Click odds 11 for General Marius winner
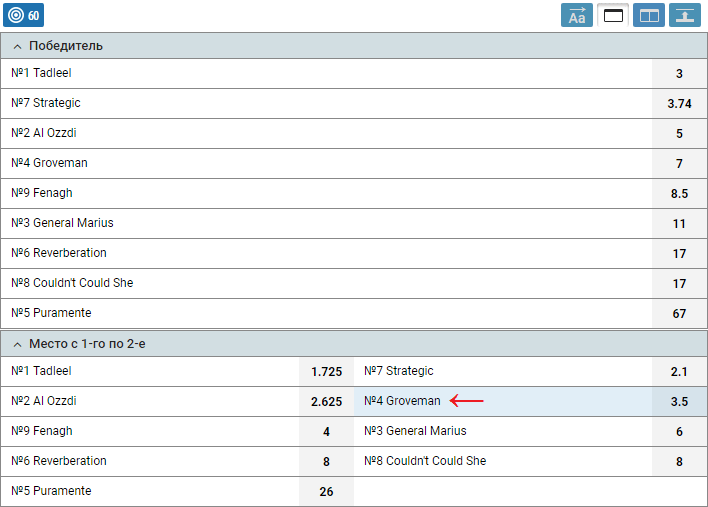Viewport: 708px width, 507px height. click(679, 223)
